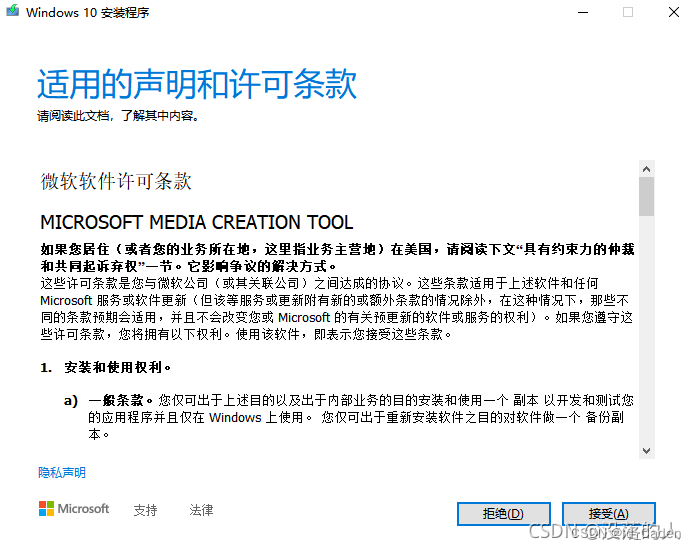Click the heading 适用的声明和许可条款
696x549 pixels.
pyautogui.click(x=197, y=84)
